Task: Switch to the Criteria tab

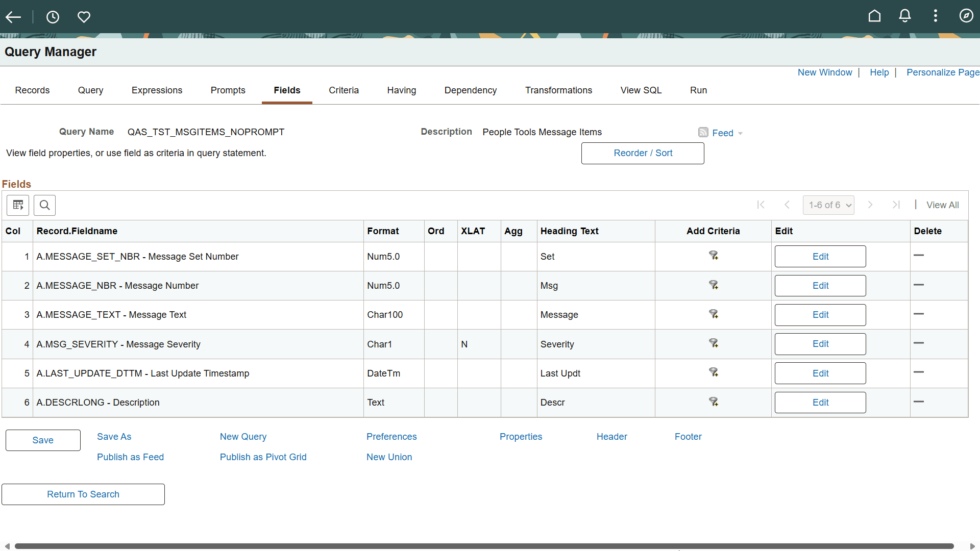Action: point(344,90)
